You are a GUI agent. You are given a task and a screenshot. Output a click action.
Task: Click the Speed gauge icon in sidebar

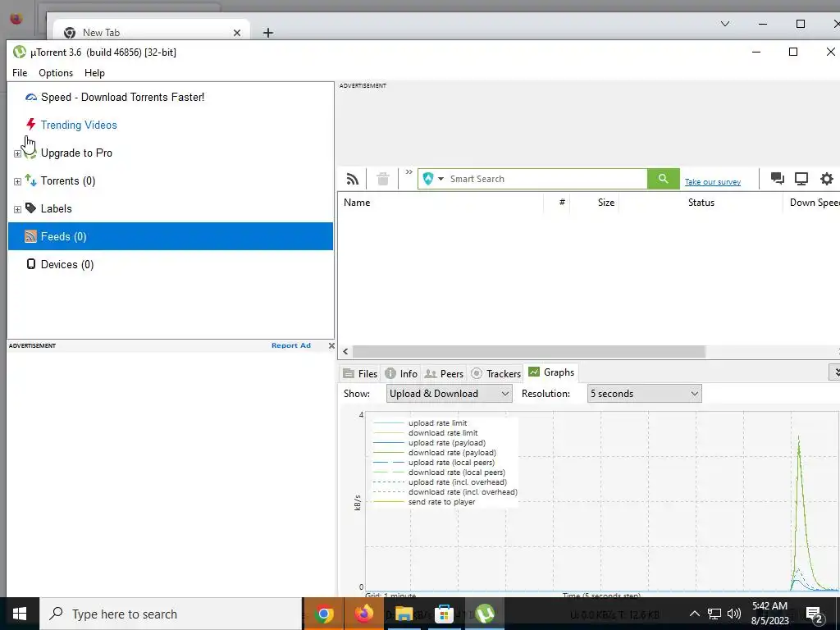click(31, 97)
